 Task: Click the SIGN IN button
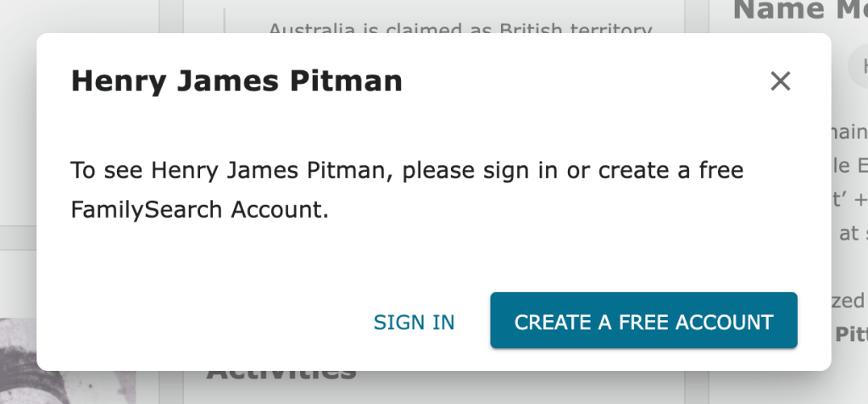415,323
